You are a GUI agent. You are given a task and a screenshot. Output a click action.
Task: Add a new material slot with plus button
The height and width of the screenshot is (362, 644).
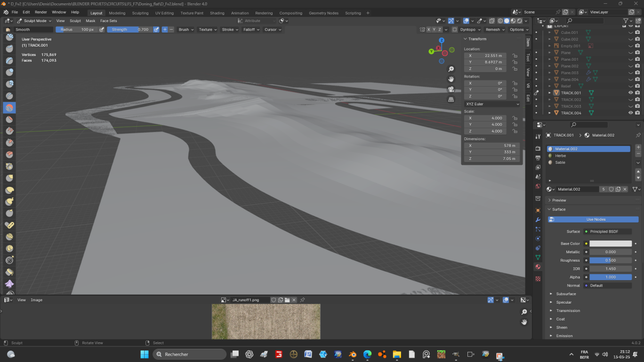[x=638, y=147]
